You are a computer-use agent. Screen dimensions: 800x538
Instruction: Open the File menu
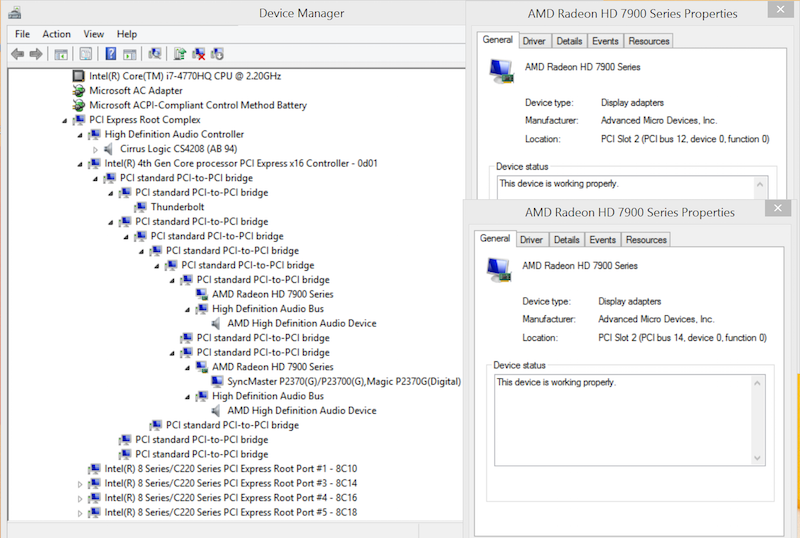coord(22,34)
